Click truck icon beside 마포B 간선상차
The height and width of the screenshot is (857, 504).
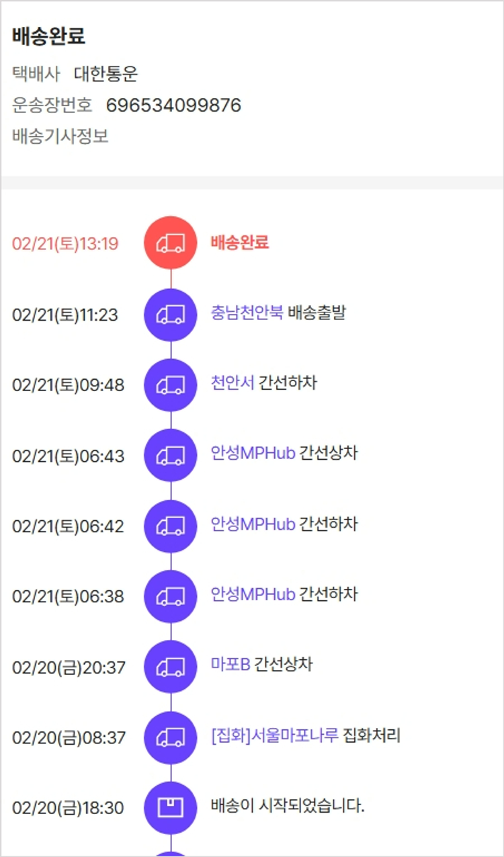pos(171,667)
